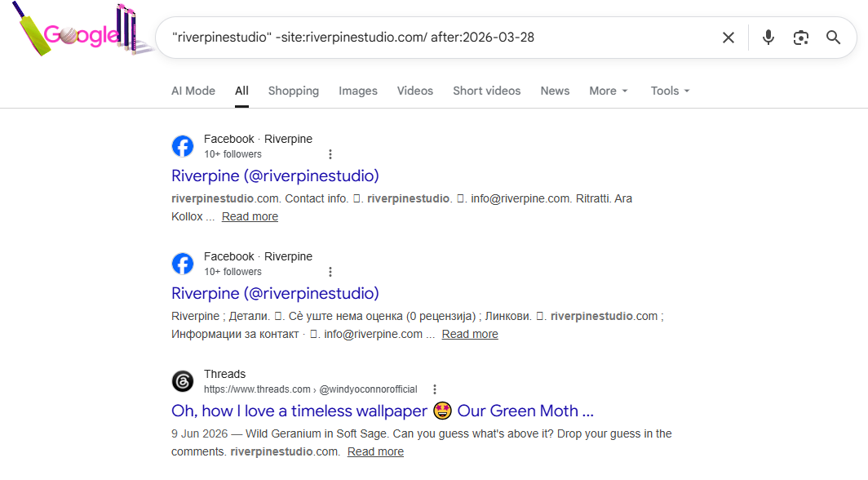Viewport: 868px width, 480px height.
Task: Expand the More dropdown
Action: pos(609,91)
